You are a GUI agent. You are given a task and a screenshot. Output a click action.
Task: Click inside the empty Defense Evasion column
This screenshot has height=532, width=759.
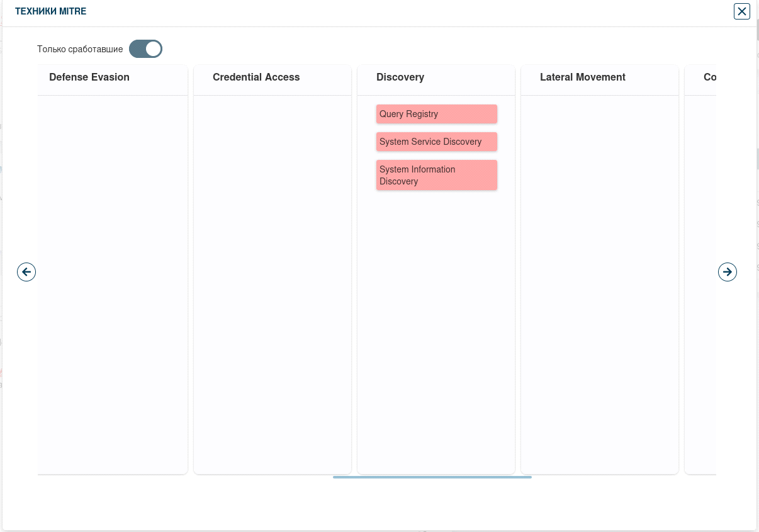coord(113,283)
